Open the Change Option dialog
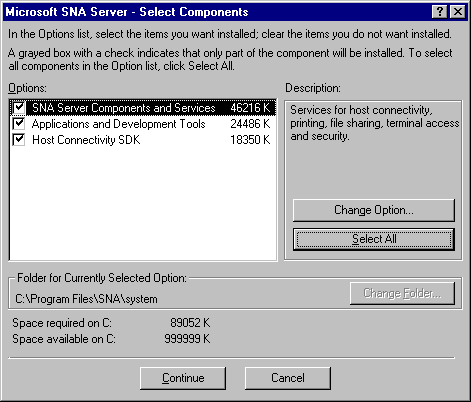 point(374,210)
